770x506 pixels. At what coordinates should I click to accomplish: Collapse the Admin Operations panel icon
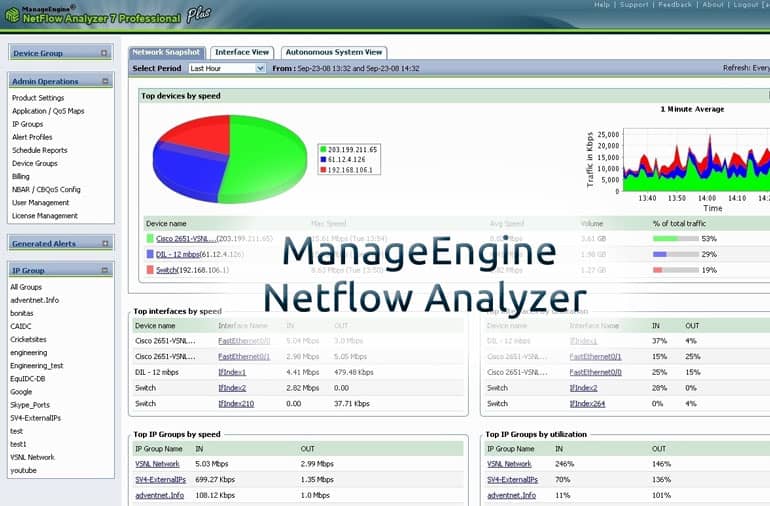105,81
